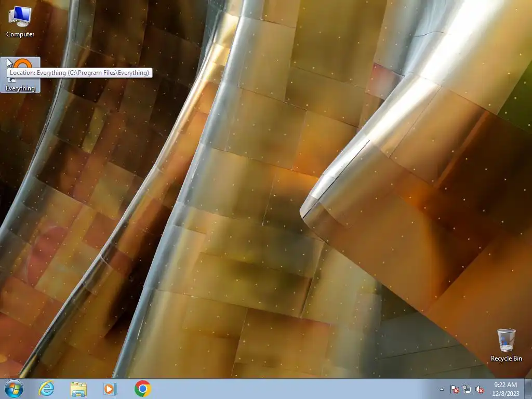Image resolution: width=532 pixels, height=399 pixels.
Task: Open Windows Explorer from taskbar
Action: tap(78, 389)
